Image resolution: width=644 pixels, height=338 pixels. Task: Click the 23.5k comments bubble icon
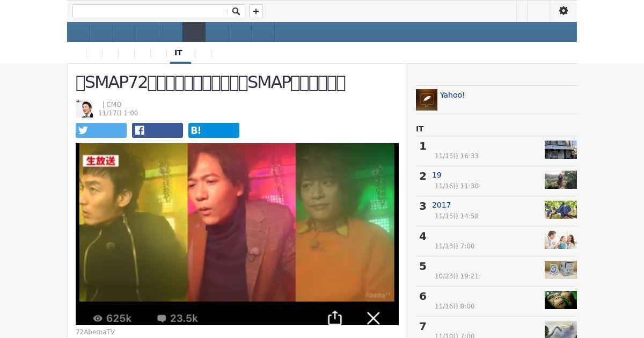(162, 318)
